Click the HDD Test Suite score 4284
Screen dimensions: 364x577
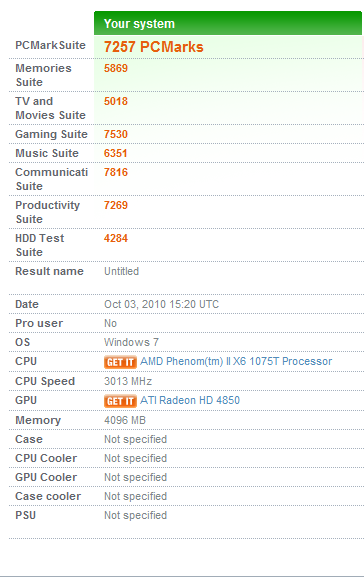click(116, 238)
